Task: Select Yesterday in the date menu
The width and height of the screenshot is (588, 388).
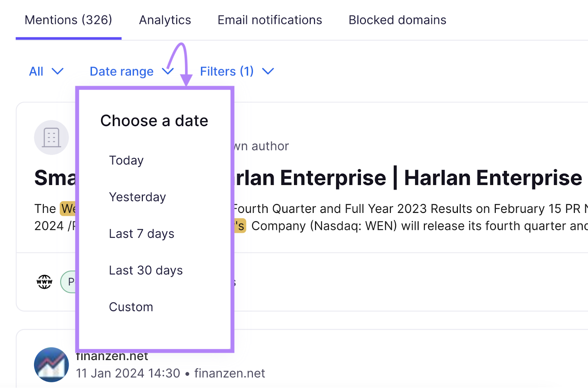Action: coord(137,197)
